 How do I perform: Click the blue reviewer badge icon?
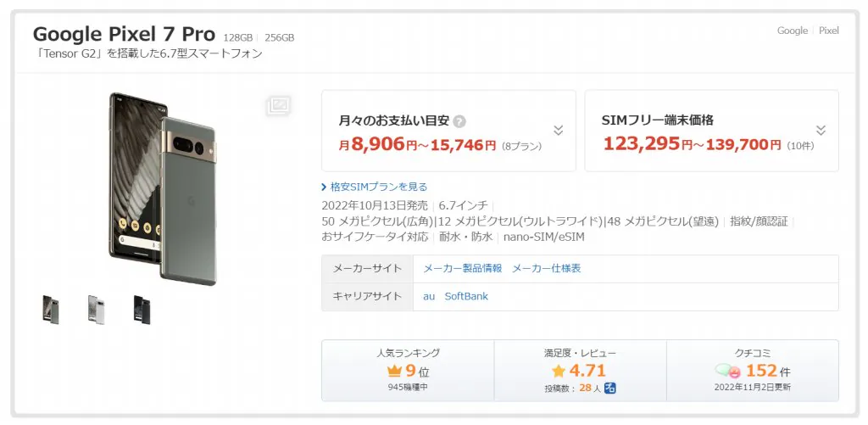[x=610, y=389]
